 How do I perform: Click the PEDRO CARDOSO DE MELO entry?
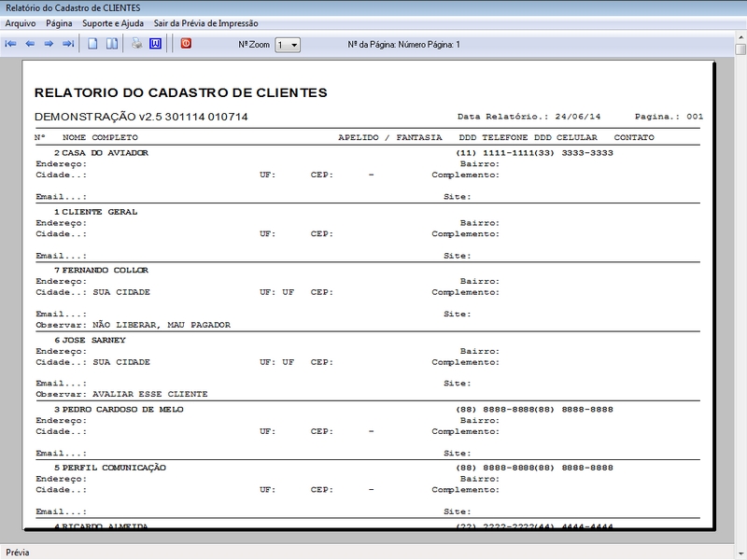[122, 410]
